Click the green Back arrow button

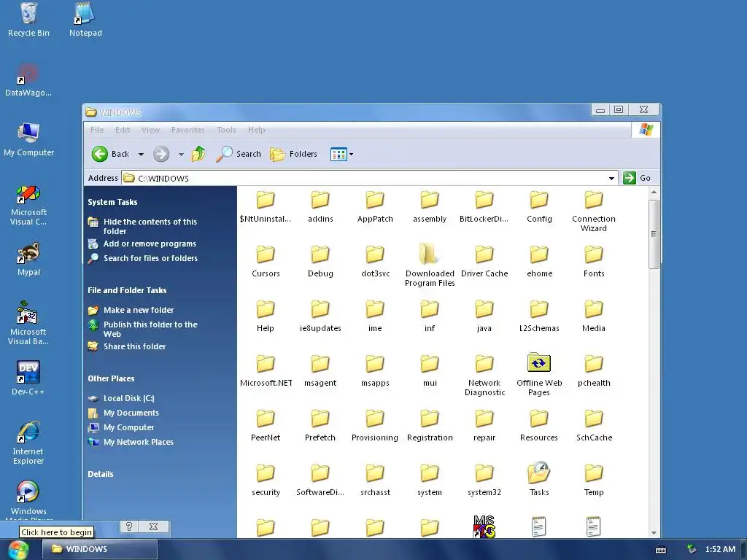tap(100, 154)
